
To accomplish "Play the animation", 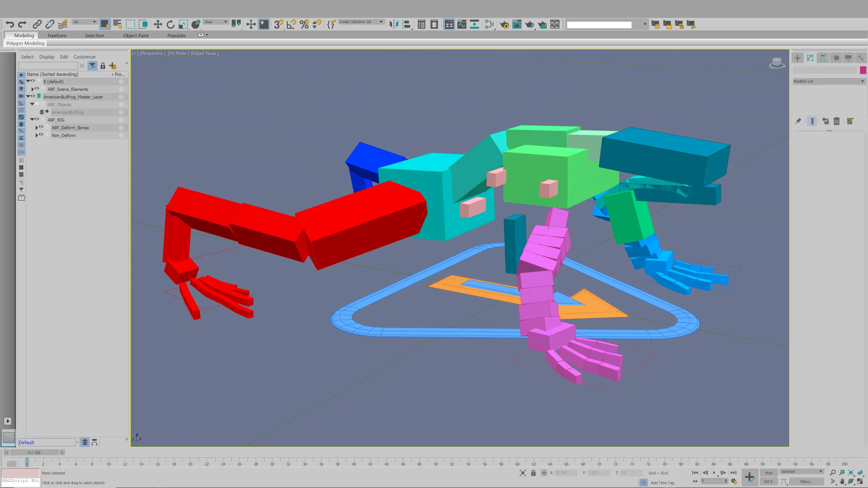I will (714, 473).
